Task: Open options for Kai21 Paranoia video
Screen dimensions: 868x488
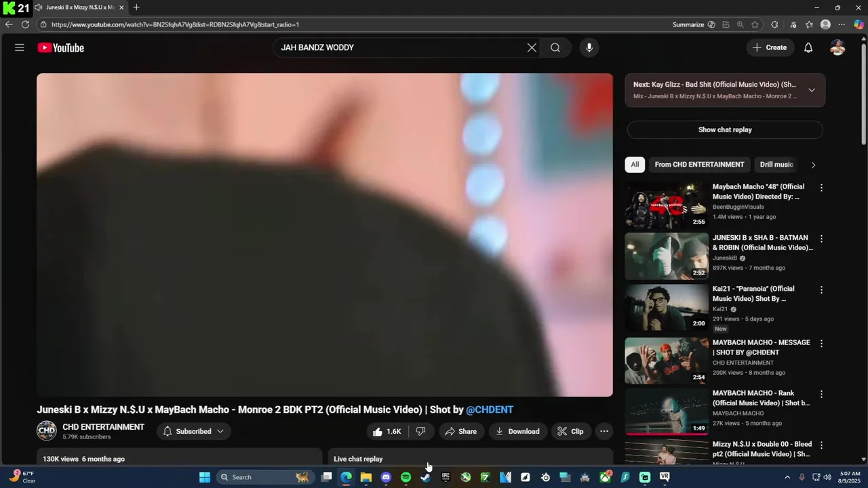Action: (821, 289)
